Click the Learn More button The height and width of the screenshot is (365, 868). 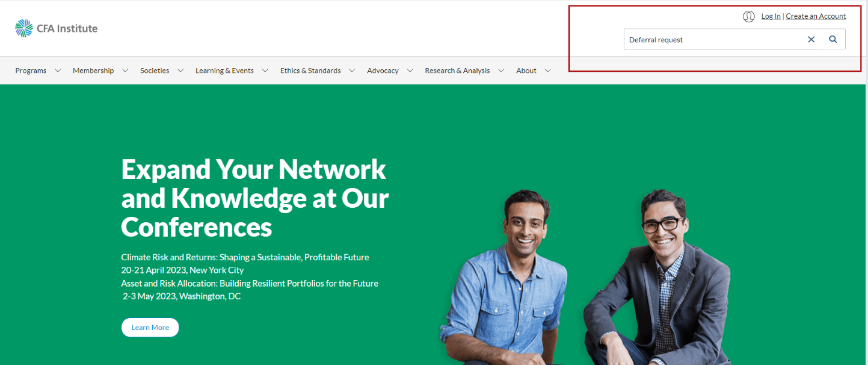tap(150, 328)
